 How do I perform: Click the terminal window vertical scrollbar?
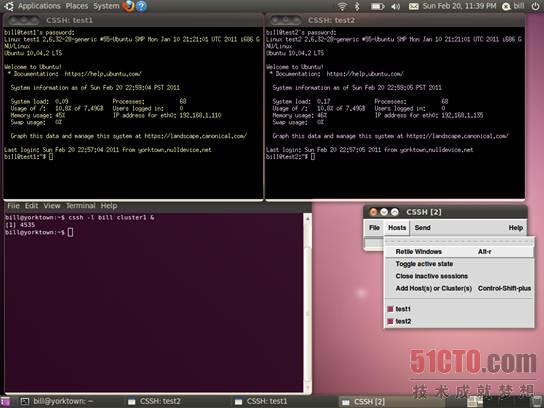(x=307, y=304)
